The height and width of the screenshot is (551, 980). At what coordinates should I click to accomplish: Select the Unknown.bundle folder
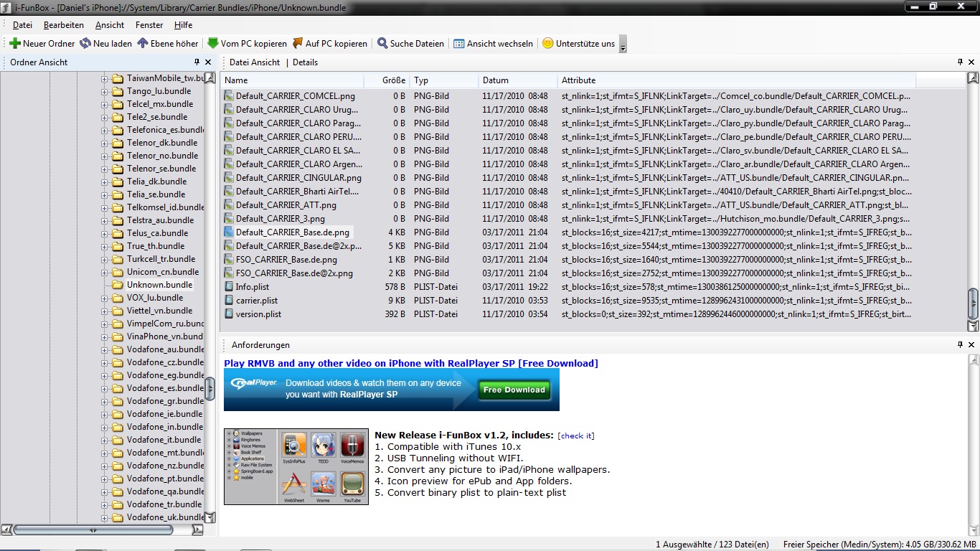159,285
